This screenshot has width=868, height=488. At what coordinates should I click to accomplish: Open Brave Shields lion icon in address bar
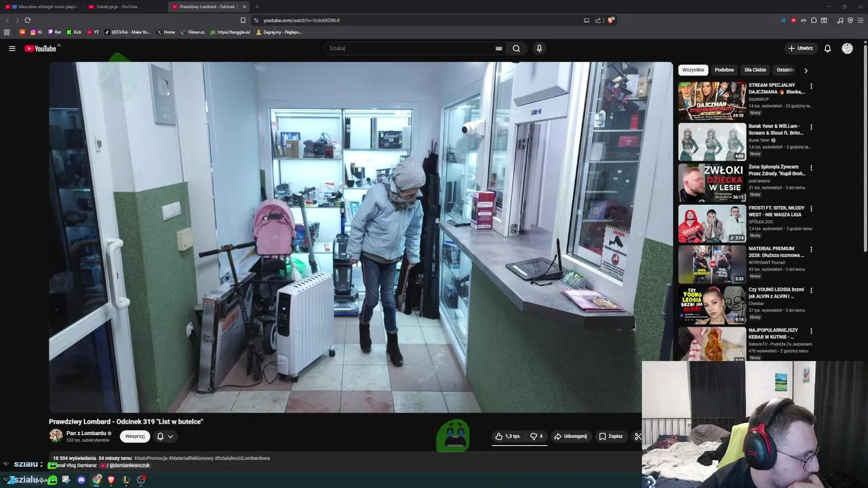pyautogui.click(x=610, y=20)
